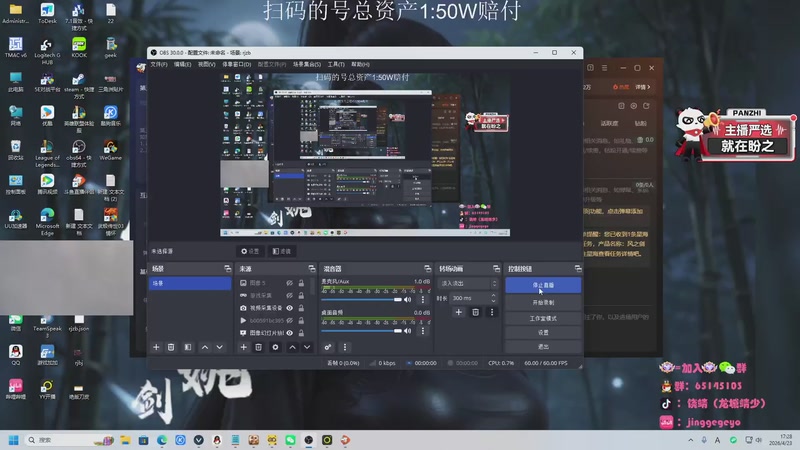Viewport: 800px width, 450px height.
Task: Click the Windows Start button
Action: click(x=14, y=440)
